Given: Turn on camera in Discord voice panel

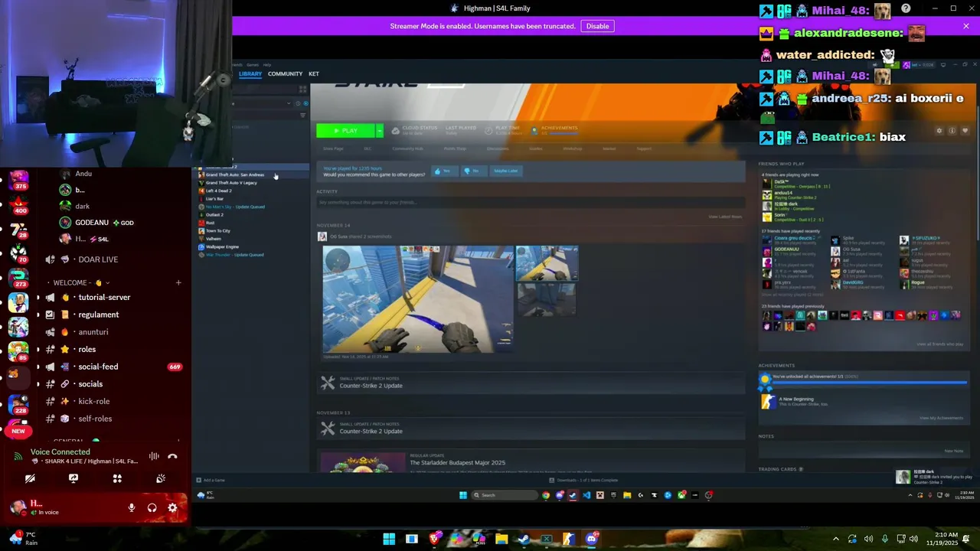Looking at the screenshot, I should pyautogui.click(x=30, y=478).
